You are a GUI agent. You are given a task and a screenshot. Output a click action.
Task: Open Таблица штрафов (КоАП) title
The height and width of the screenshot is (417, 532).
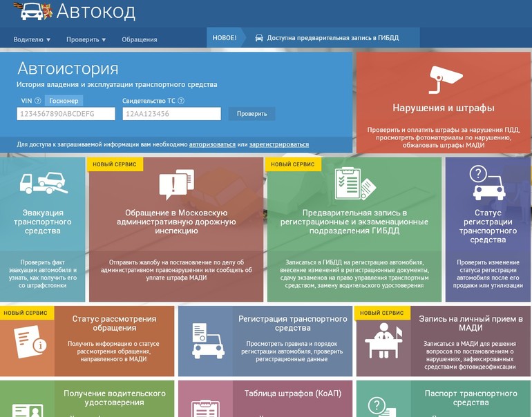[x=293, y=394]
